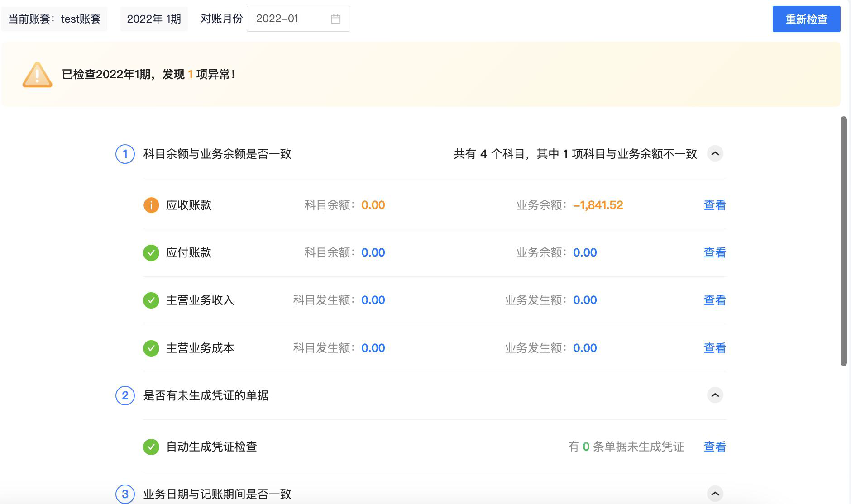Select the 2022年 1期 period label
This screenshot has width=851, height=504.
[153, 19]
